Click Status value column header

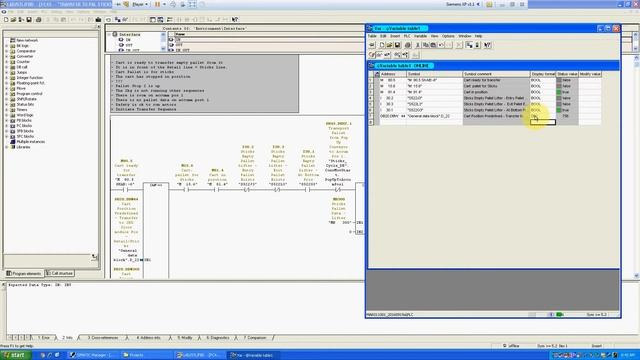click(x=567, y=74)
